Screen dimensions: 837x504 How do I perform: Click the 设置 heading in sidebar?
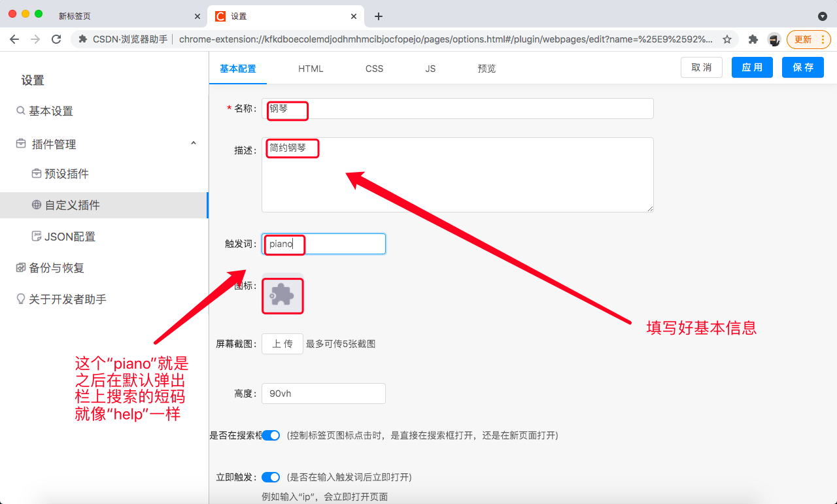[33, 80]
